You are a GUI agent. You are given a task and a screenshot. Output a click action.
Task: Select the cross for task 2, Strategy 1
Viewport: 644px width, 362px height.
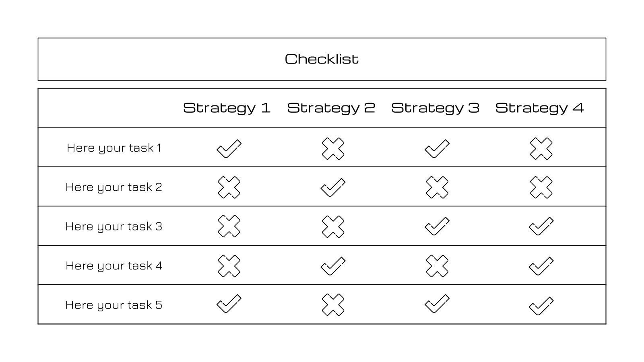(x=229, y=187)
